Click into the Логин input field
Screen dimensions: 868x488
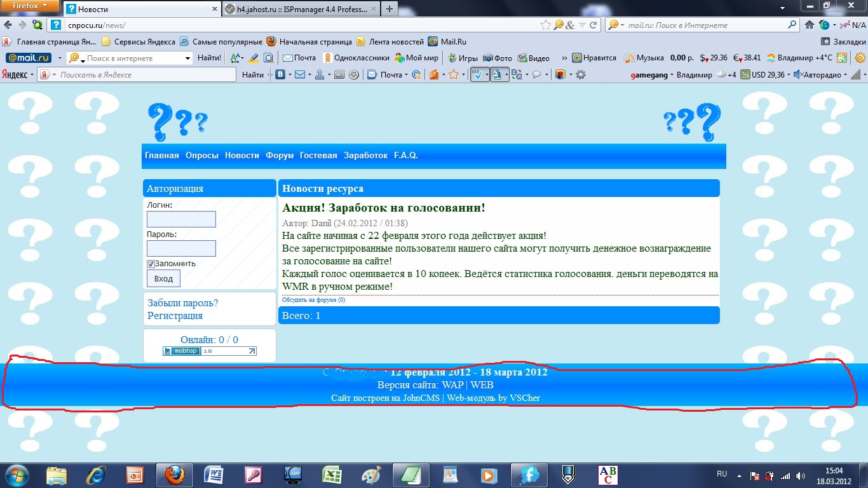click(x=181, y=219)
